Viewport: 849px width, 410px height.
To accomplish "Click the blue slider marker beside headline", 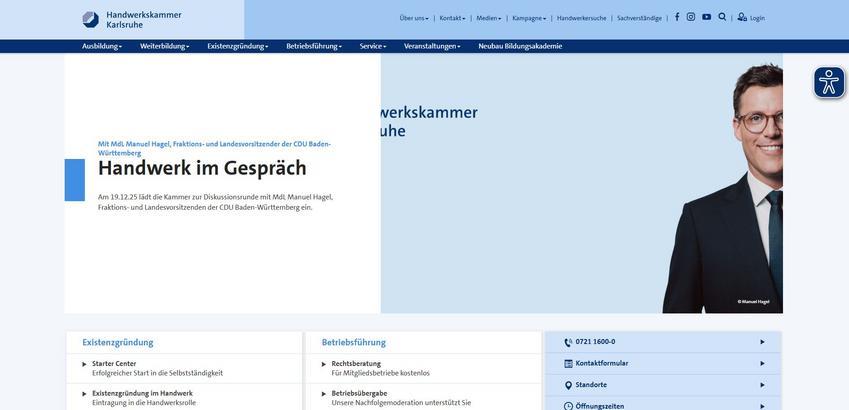I will [x=75, y=180].
